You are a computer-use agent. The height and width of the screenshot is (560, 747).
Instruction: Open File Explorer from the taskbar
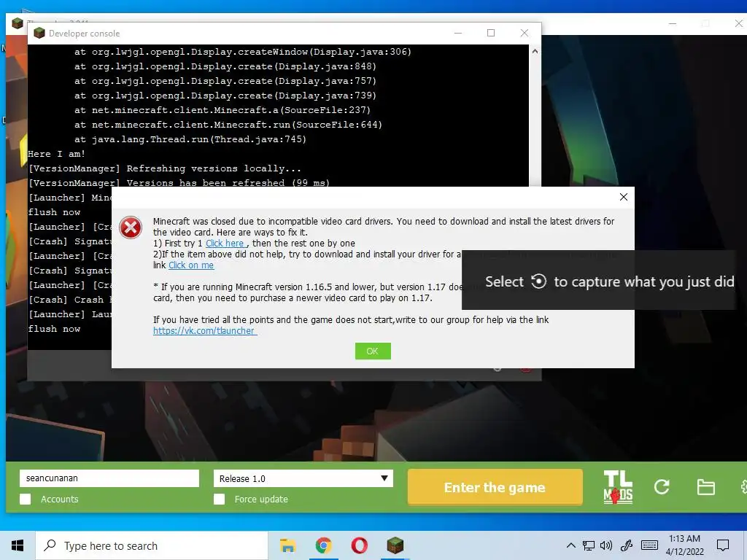[x=287, y=545]
